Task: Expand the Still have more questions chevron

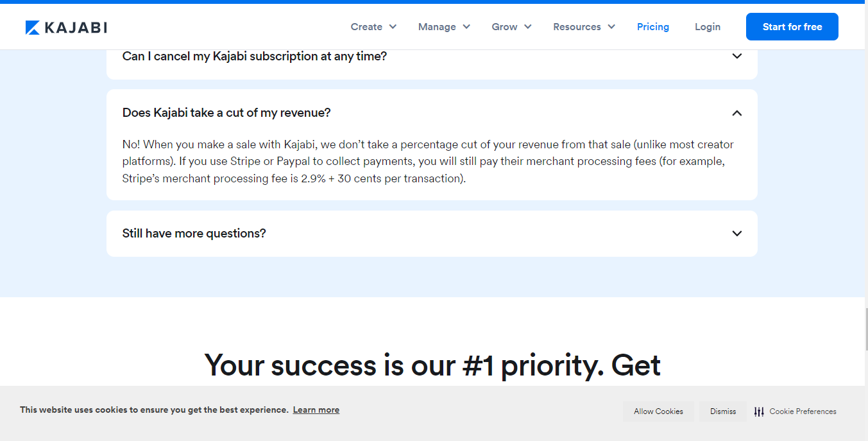Action: pyautogui.click(x=737, y=234)
